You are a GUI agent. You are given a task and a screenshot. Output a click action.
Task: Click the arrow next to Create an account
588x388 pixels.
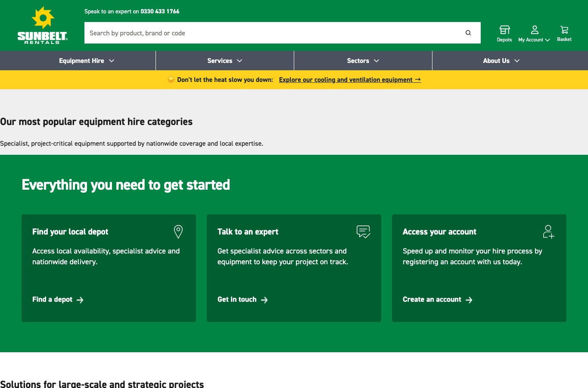[x=469, y=300]
